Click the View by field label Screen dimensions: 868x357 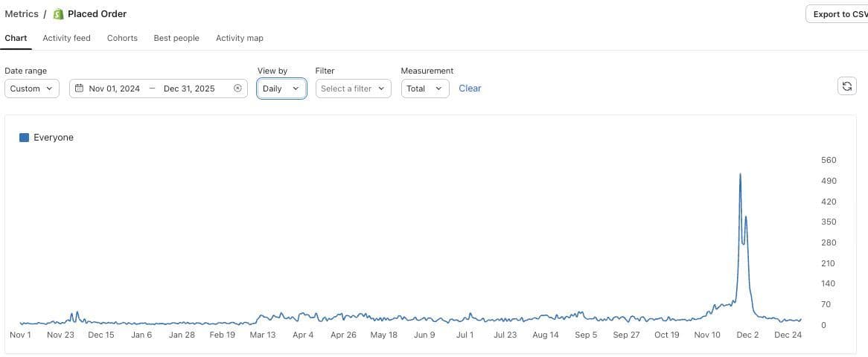pyautogui.click(x=272, y=71)
